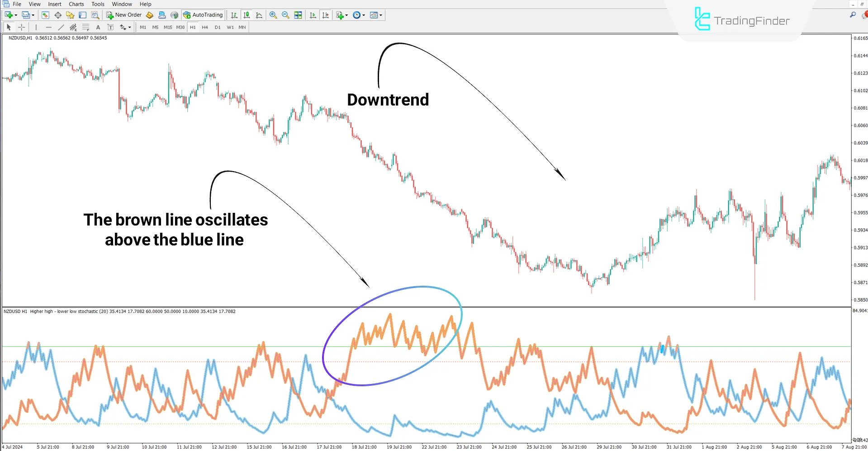
Task: Add a text label using the A tool
Action: pyautogui.click(x=98, y=27)
